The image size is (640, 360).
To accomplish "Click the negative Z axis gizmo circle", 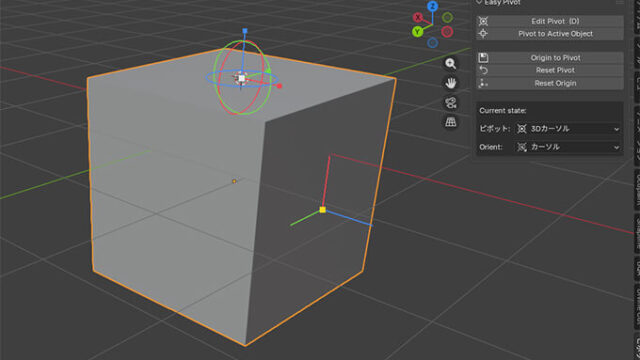I will click(433, 42).
